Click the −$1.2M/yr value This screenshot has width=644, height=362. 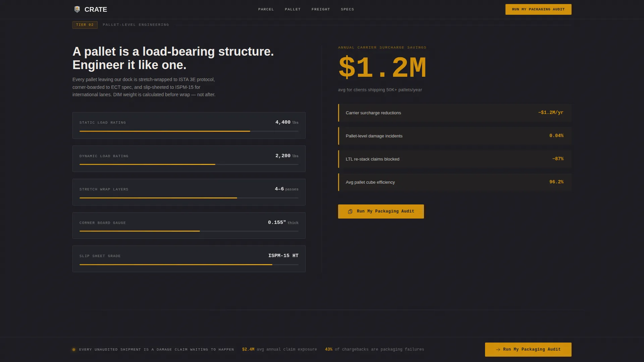(551, 113)
